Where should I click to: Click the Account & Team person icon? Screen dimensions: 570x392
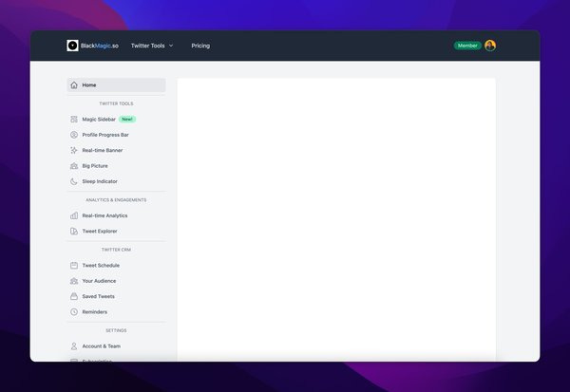(x=74, y=346)
